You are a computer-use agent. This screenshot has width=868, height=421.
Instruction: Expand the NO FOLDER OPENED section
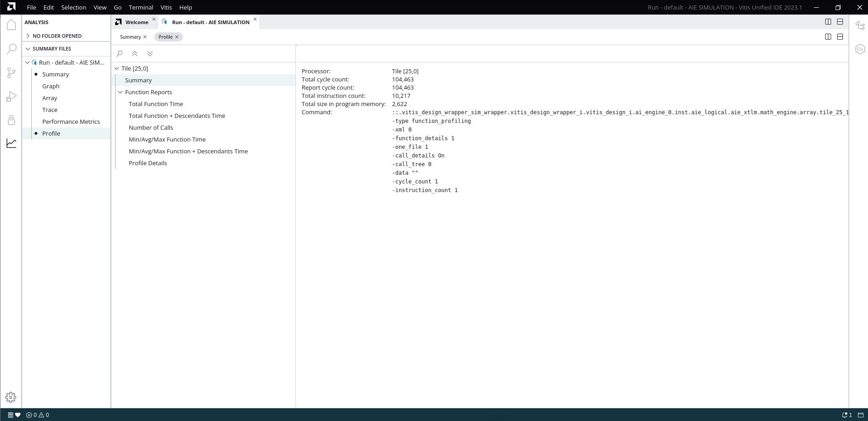[x=28, y=36]
